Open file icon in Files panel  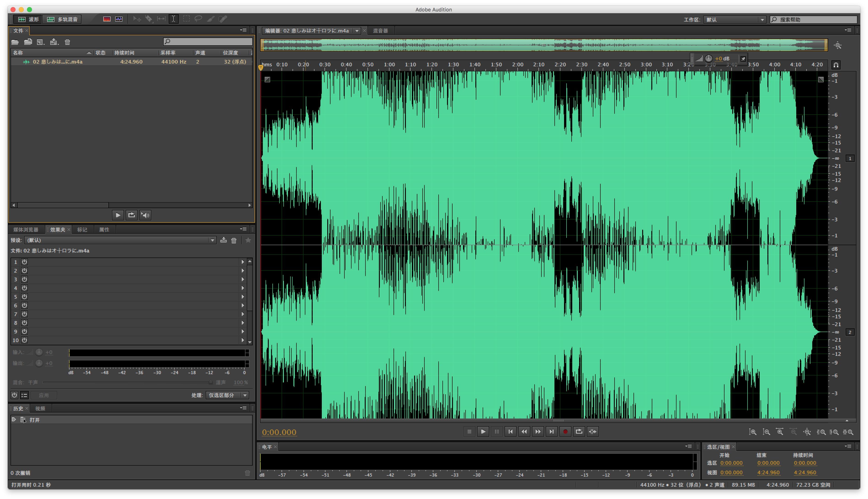point(15,42)
